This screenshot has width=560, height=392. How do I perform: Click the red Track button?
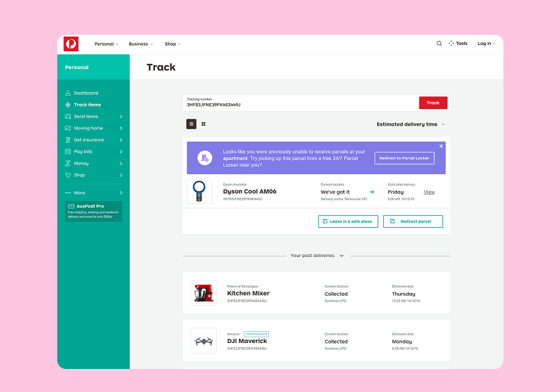pos(433,103)
